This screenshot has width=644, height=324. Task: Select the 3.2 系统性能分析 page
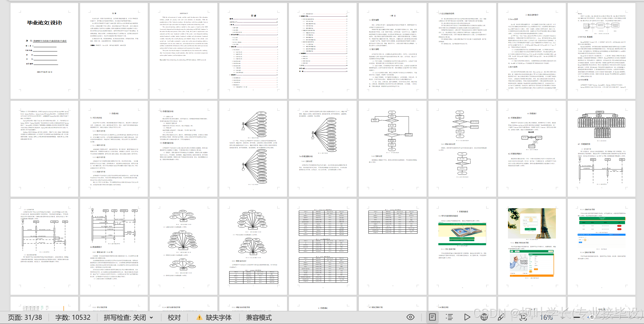184,149
